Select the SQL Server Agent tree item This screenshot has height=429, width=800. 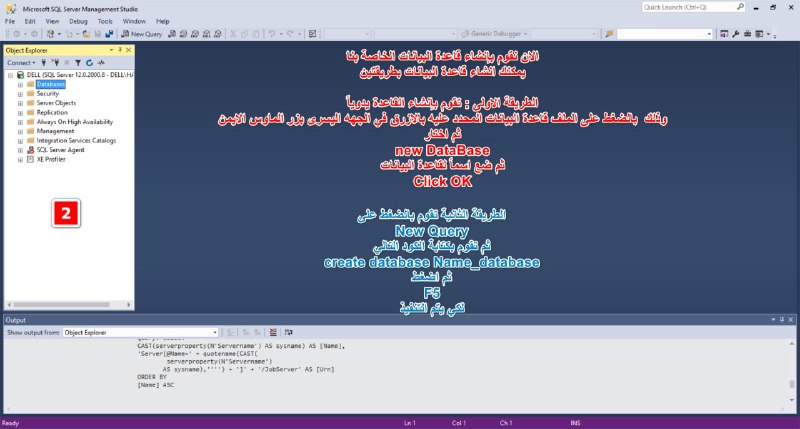pyautogui.click(x=60, y=150)
